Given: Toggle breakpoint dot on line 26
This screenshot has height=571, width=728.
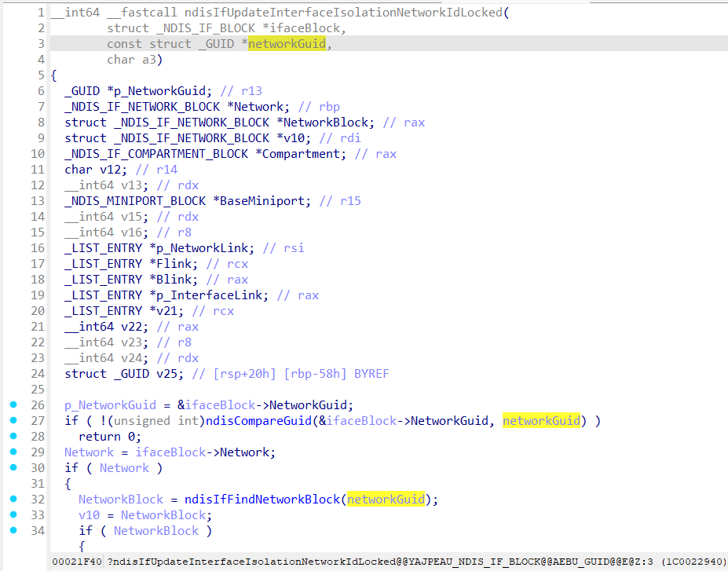Looking at the screenshot, I should coord(13,404).
